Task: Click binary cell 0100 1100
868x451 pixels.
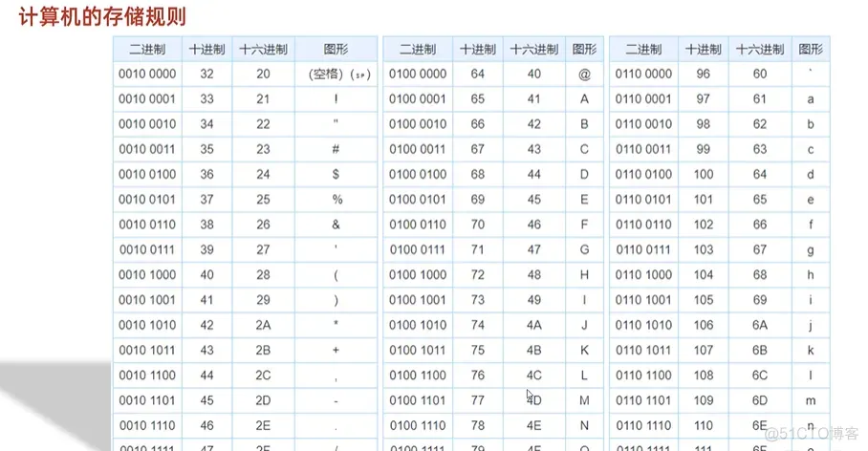Action: tap(418, 376)
